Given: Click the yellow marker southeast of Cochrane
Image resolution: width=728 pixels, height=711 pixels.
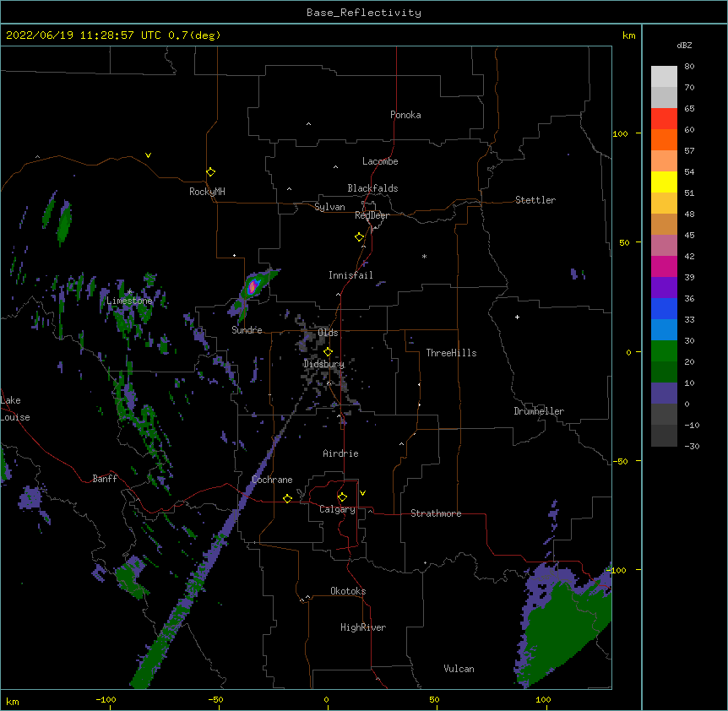Looking at the screenshot, I should click(x=287, y=498).
